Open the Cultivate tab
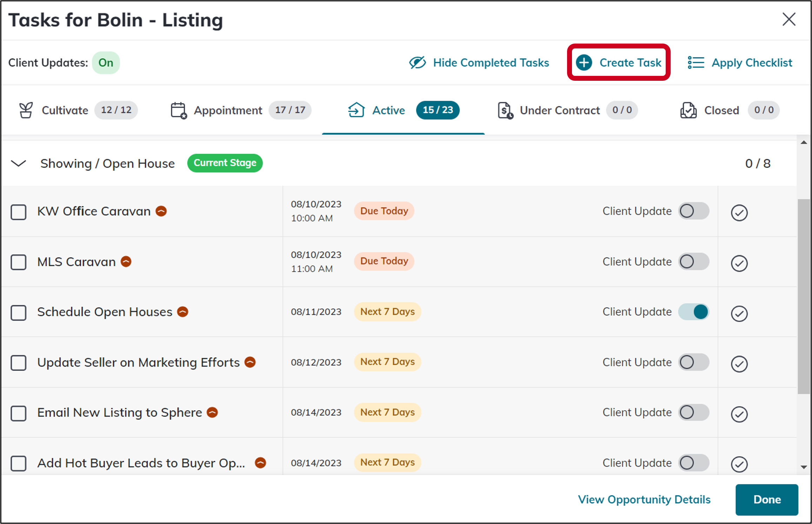The width and height of the screenshot is (812, 524). (x=65, y=110)
